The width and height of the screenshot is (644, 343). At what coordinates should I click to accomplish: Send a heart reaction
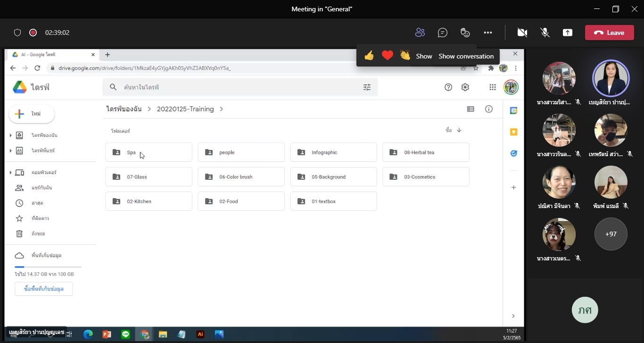[x=388, y=56]
